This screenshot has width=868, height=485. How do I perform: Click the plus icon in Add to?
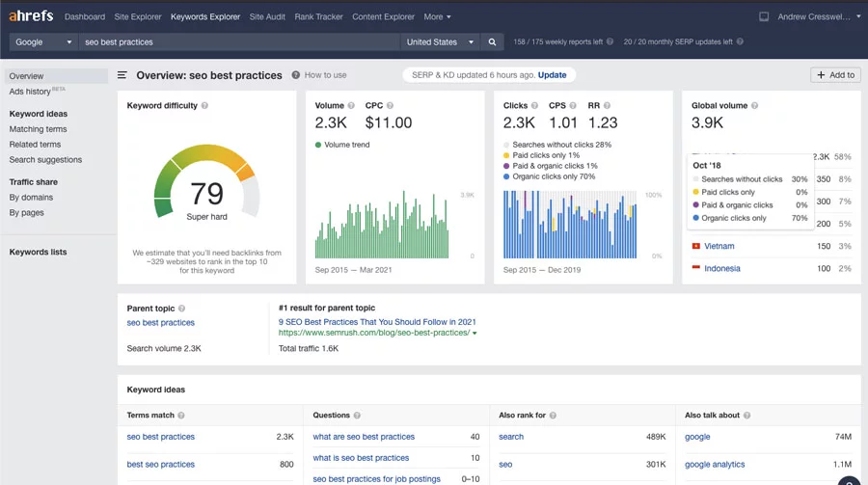tap(821, 75)
